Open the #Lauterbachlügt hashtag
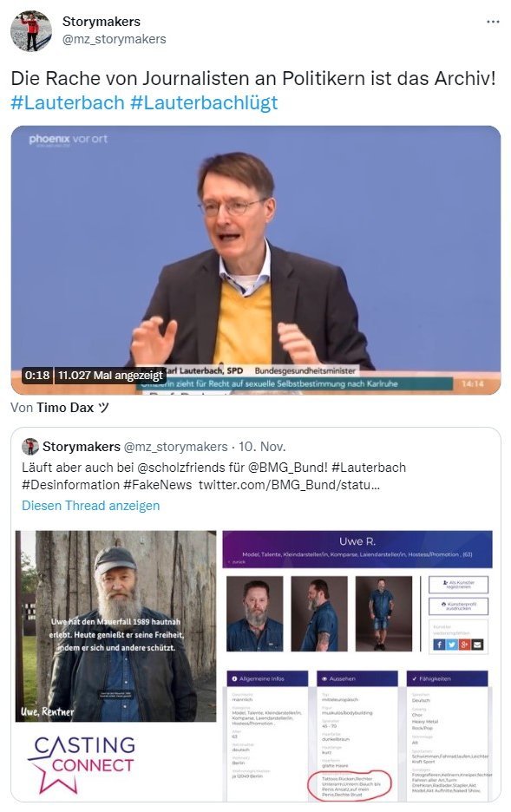Viewport: 511px width, 812px height. [204, 102]
